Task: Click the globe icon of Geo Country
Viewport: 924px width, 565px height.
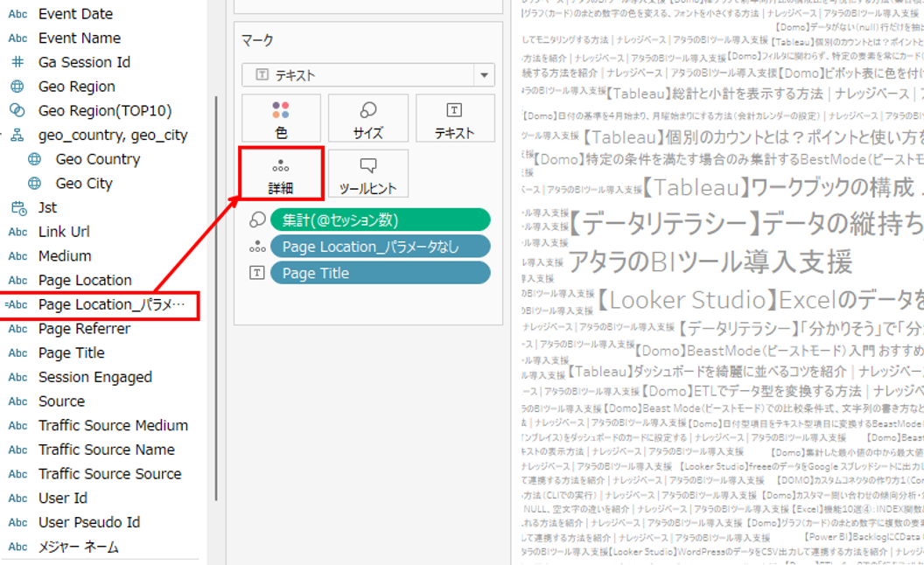Action: click(35, 159)
